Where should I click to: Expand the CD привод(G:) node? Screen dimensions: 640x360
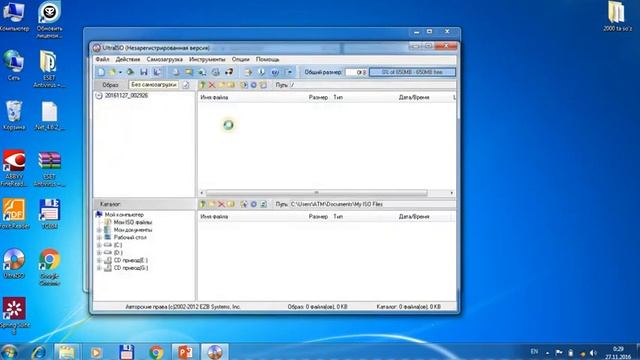[x=99, y=268]
